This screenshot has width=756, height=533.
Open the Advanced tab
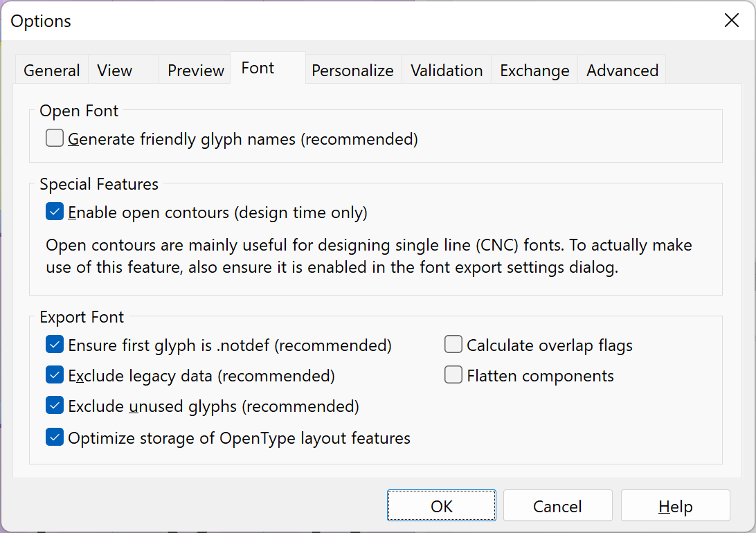tap(622, 71)
